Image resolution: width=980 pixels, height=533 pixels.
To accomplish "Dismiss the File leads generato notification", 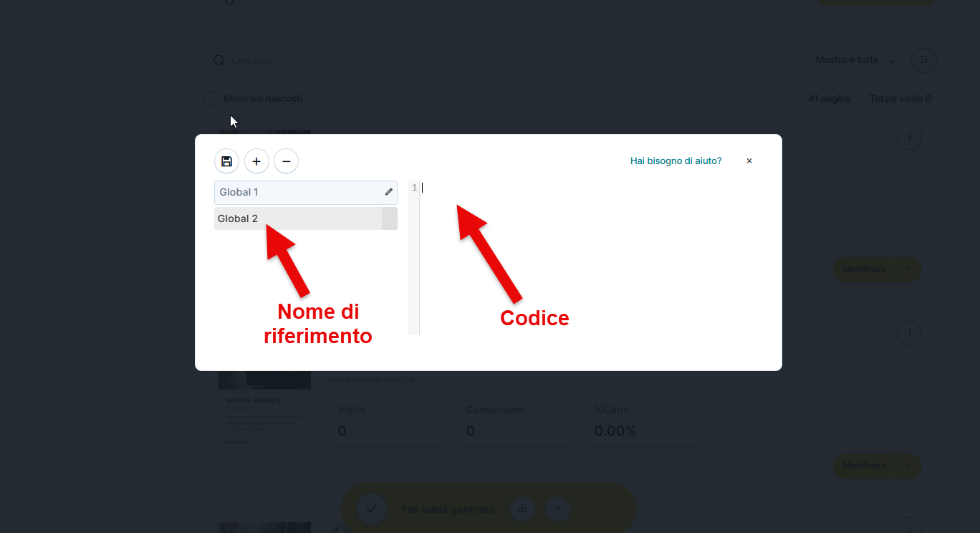I will [x=558, y=509].
